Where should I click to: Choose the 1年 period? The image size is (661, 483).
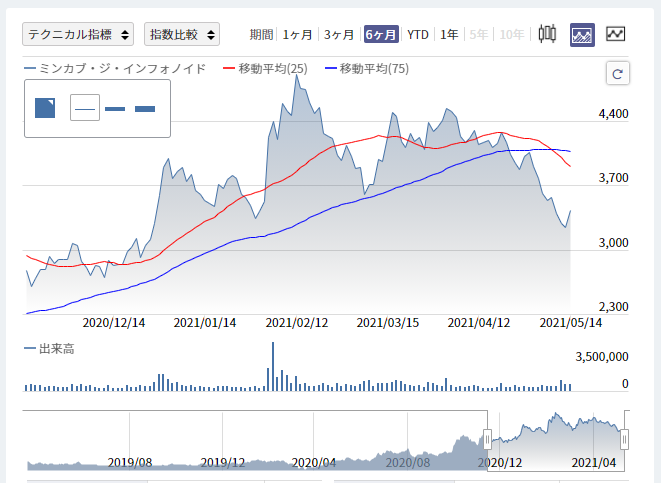450,34
